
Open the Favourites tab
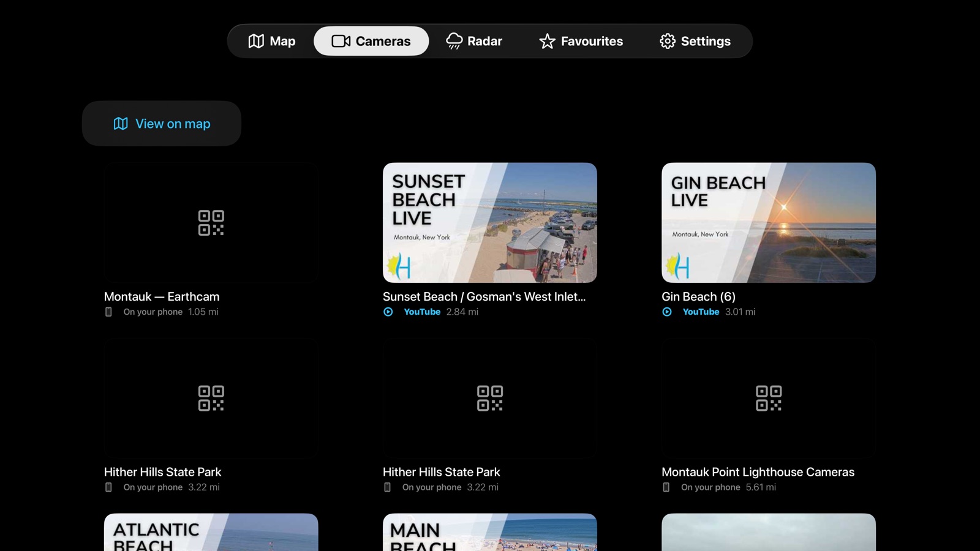coord(581,41)
